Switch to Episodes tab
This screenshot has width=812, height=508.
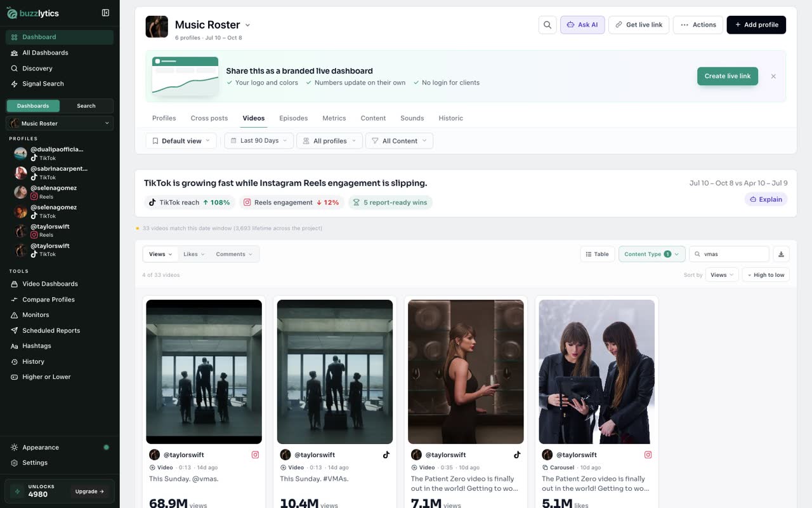294,118
